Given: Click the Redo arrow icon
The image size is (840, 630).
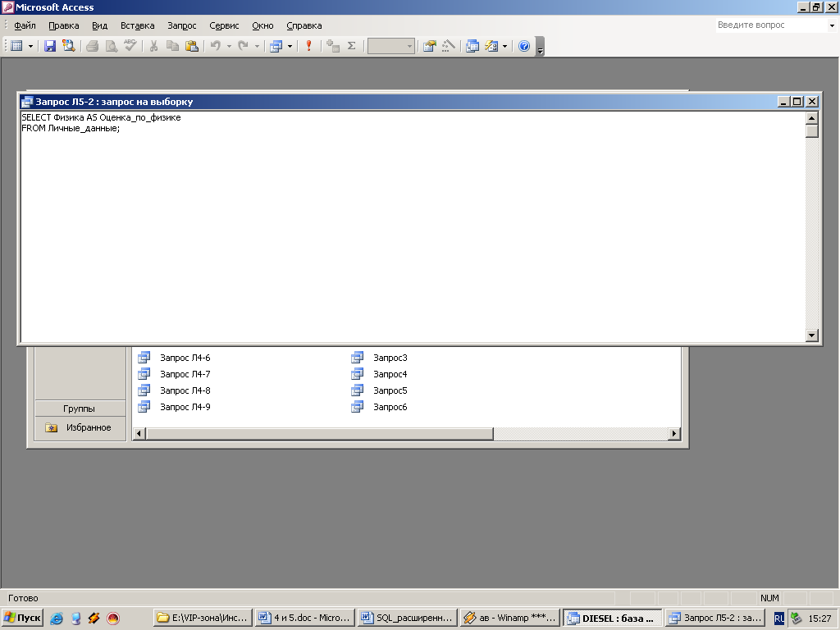Looking at the screenshot, I should pos(243,46).
